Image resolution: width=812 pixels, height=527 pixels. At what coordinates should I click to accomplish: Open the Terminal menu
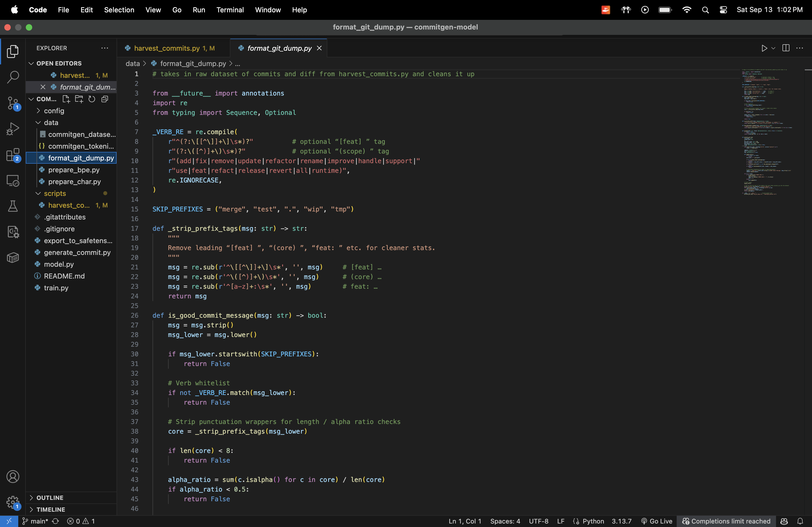click(230, 10)
